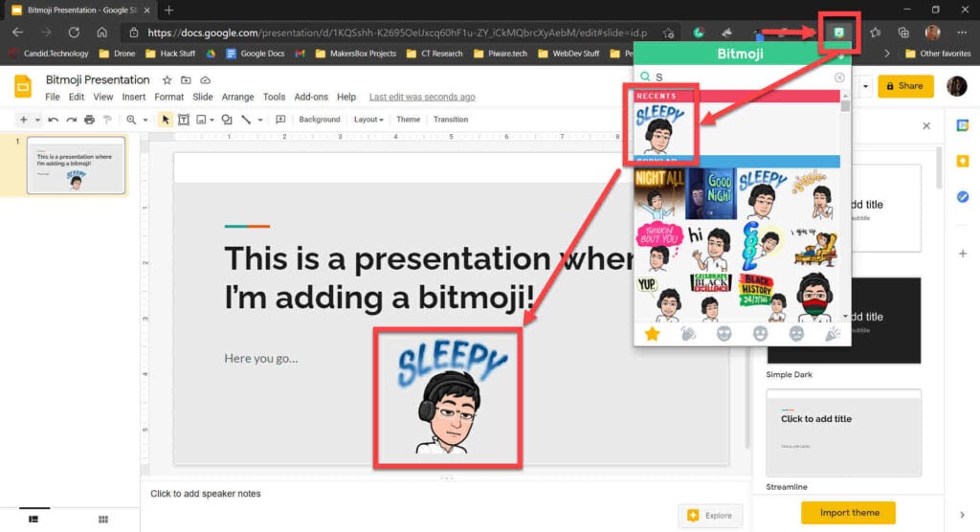Screen dimensions: 980x532
Task: Open the Bitmoji extension icon in browser toolbar
Action: 838,32
